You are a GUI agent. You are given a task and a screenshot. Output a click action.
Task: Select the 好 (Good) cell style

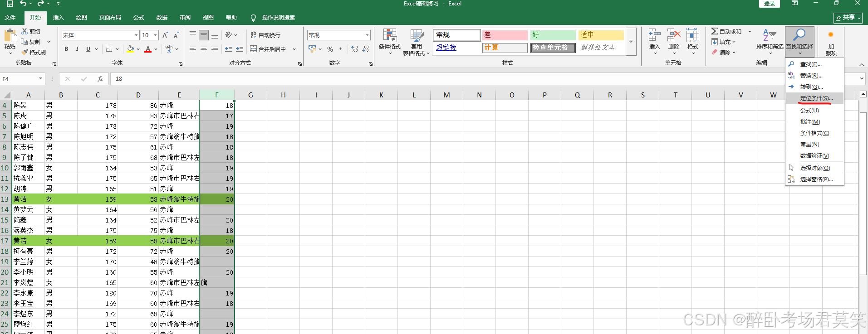point(553,35)
